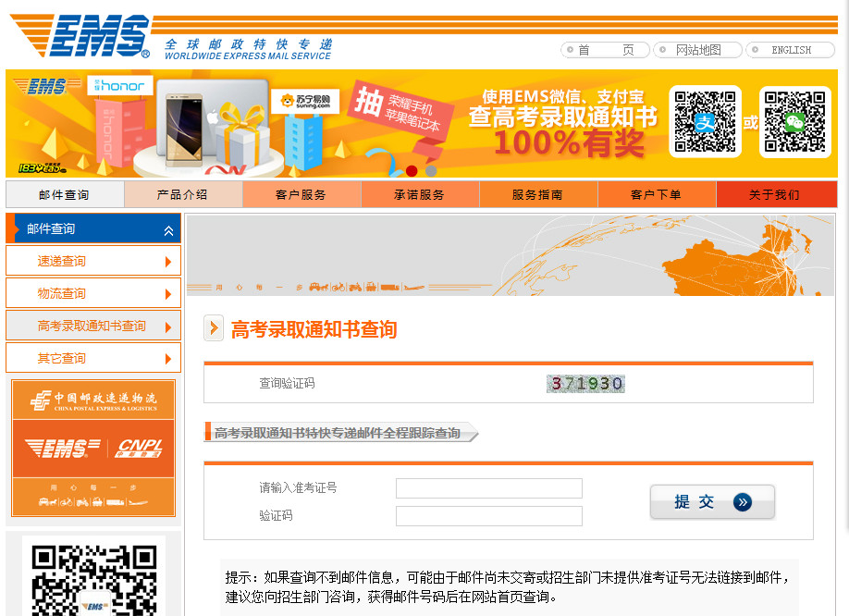The height and width of the screenshot is (616, 849).
Task: Click the Honor brand logo in banner
Action: click(x=117, y=86)
